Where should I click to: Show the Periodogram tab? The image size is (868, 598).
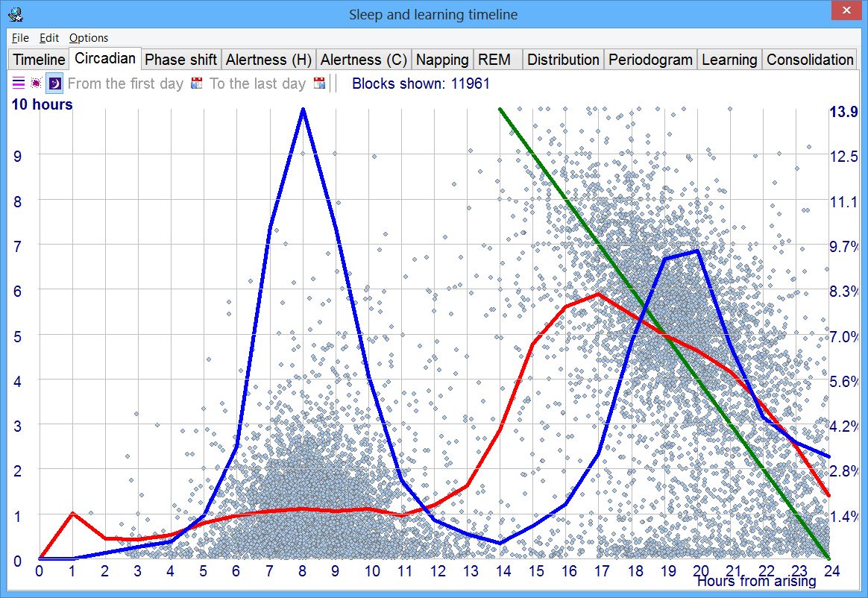coord(650,60)
